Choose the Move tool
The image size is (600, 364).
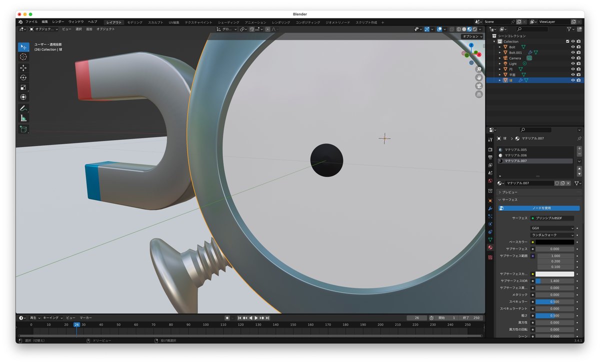click(x=23, y=68)
